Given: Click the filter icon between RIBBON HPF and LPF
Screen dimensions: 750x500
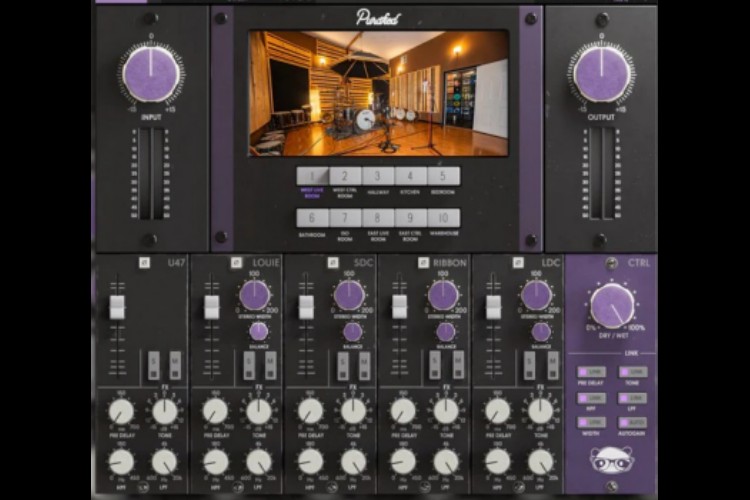Looking at the screenshot, I should pos(425,488).
